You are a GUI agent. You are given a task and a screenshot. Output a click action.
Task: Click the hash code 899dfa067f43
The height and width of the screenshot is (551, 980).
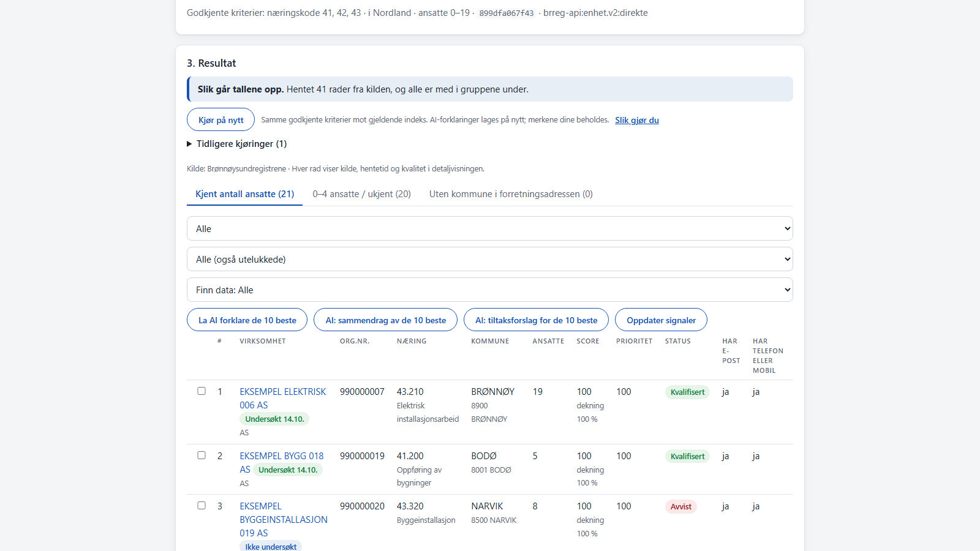[x=507, y=13]
